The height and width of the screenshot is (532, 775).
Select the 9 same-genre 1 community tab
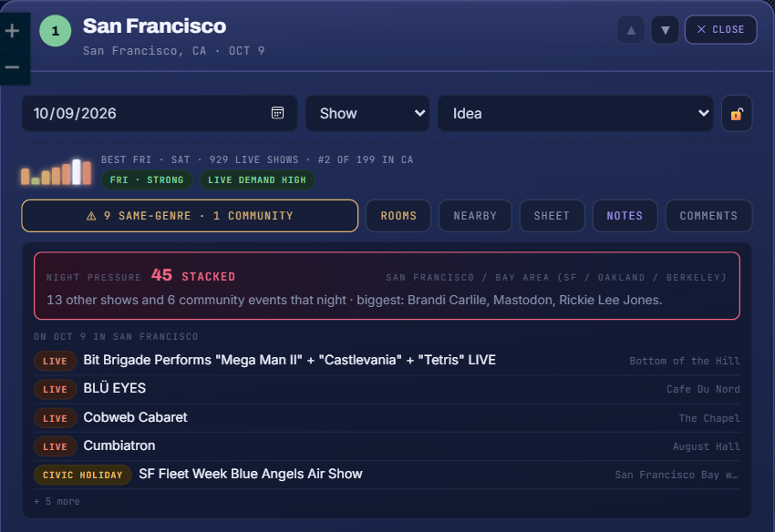(x=190, y=216)
